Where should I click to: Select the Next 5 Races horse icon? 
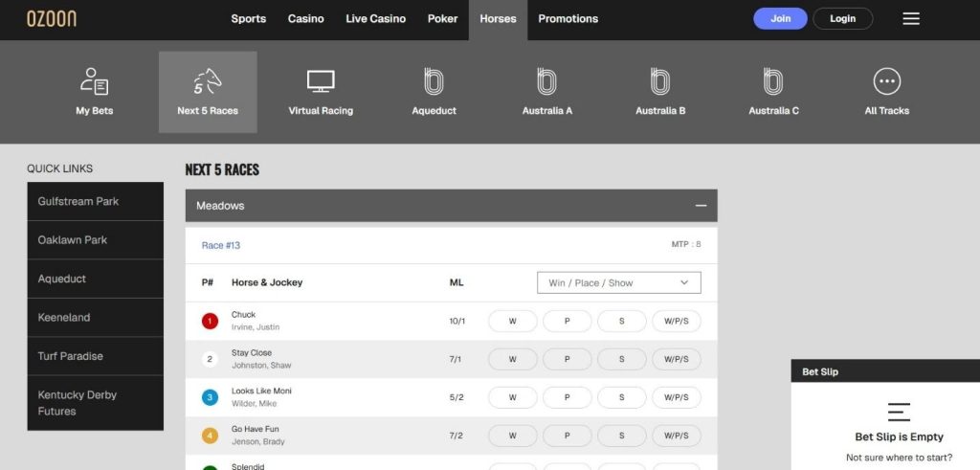(x=208, y=82)
